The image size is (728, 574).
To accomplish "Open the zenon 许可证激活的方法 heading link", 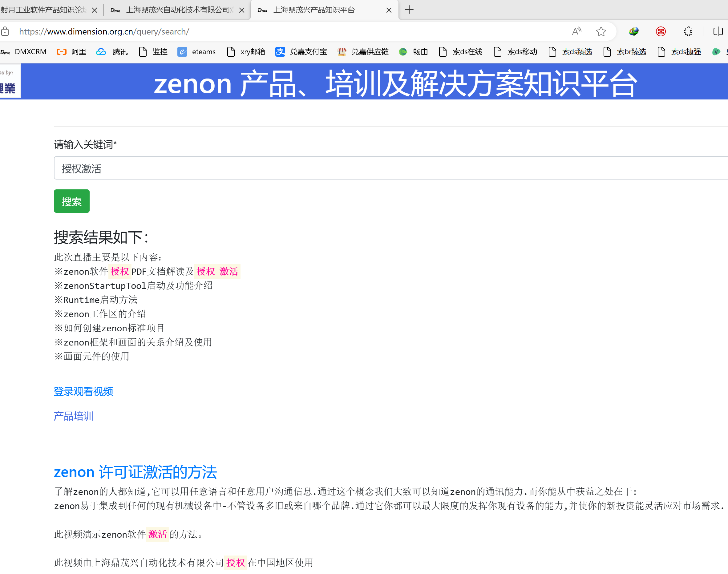I will point(135,472).
